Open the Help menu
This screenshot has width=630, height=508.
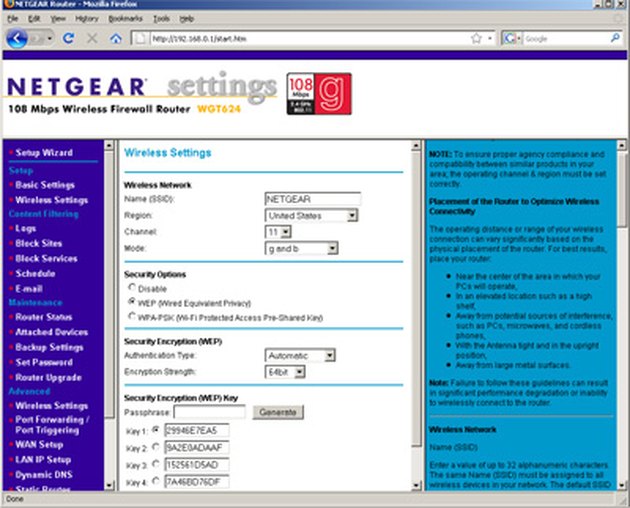[186, 18]
